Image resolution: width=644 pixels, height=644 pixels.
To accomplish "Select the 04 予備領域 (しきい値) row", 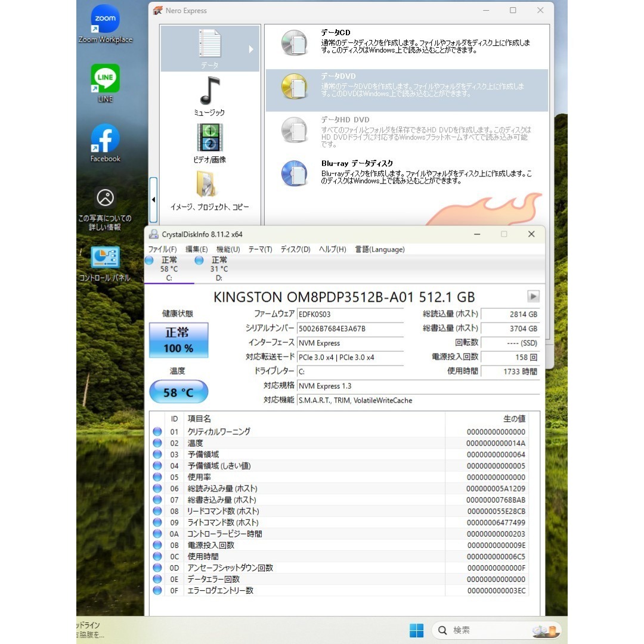I will pos(339,466).
